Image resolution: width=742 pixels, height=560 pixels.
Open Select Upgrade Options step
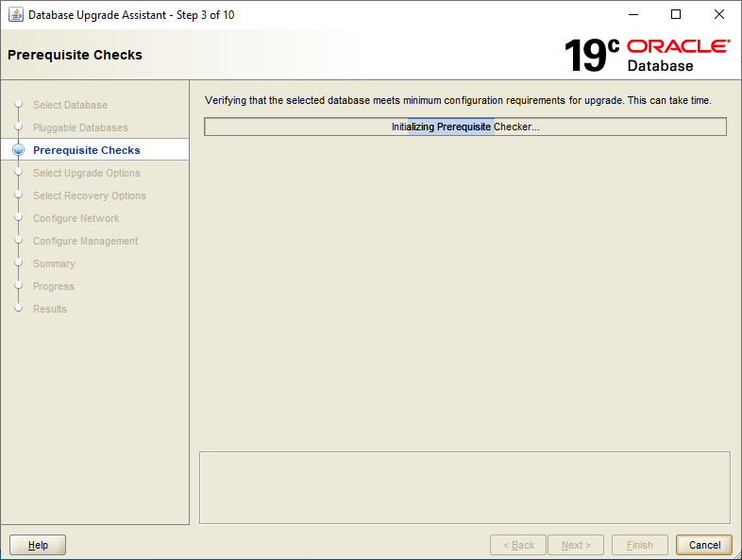[87, 173]
